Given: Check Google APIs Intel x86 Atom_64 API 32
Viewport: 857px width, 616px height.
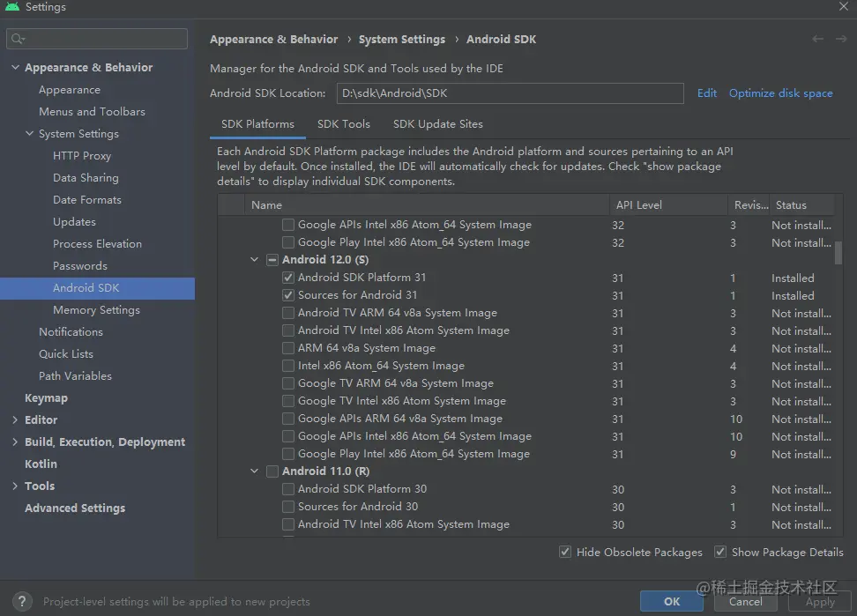Looking at the screenshot, I should click(288, 225).
